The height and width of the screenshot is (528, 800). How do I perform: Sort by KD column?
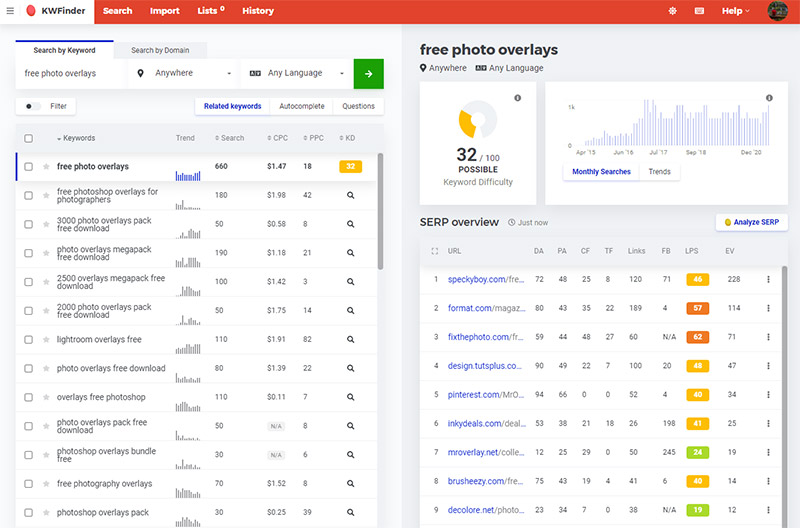[347, 138]
